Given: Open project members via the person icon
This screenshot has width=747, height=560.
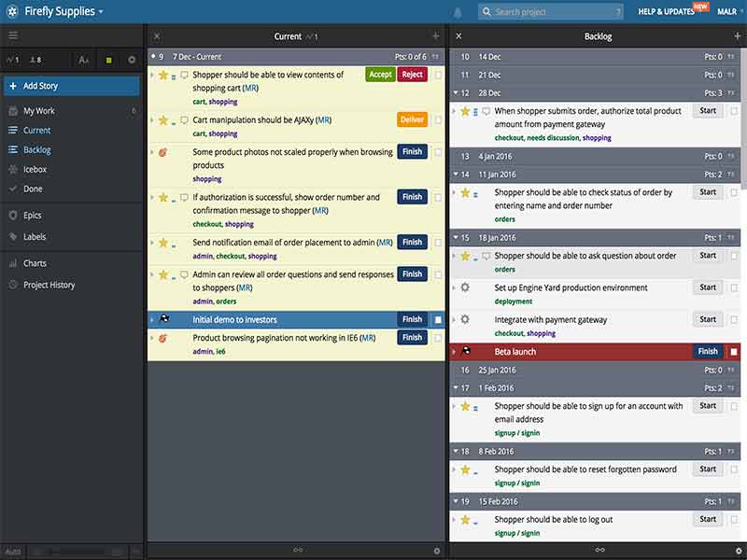Looking at the screenshot, I should [x=35, y=59].
